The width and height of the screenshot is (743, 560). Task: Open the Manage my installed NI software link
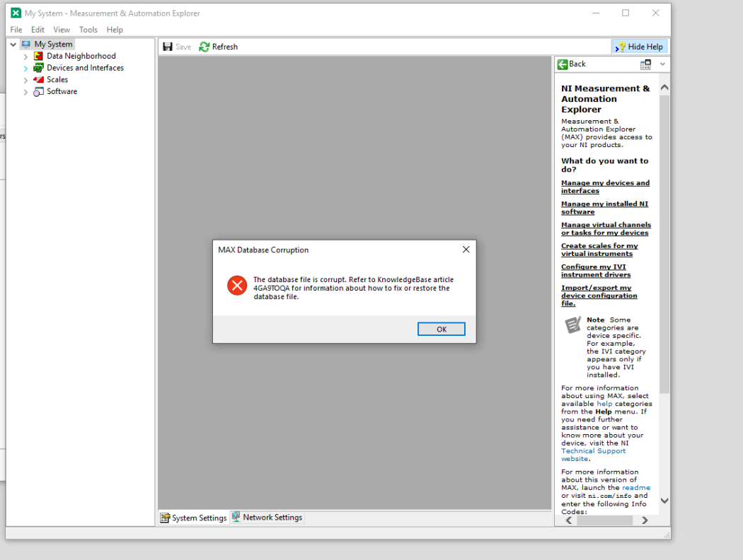click(604, 208)
